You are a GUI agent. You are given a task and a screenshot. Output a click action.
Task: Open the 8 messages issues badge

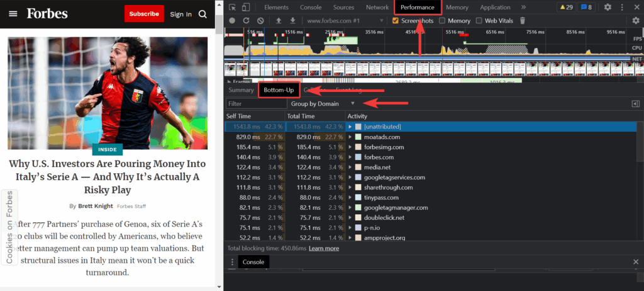point(587,7)
